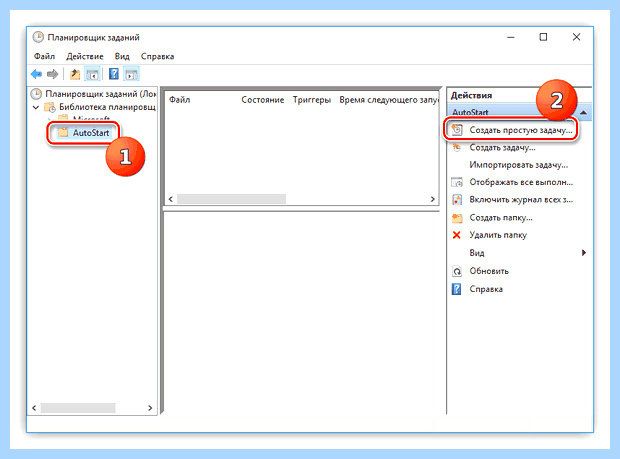620x459 pixels.
Task: Click task list horizontal scrollbar thumb
Action: (231, 199)
